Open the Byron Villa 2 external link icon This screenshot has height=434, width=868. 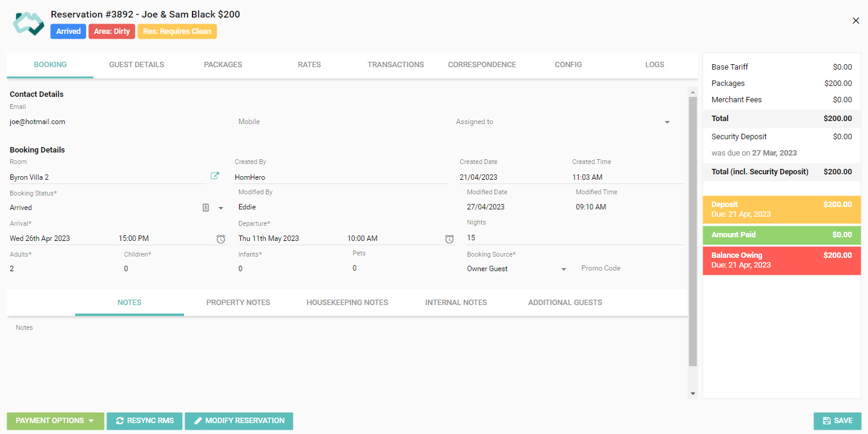click(x=215, y=176)
